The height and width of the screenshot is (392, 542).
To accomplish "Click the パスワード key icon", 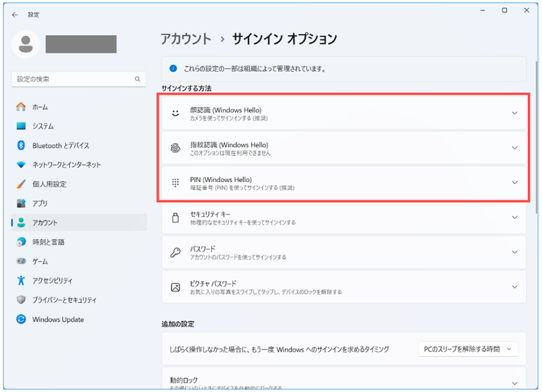I will [x=175, y=253].
